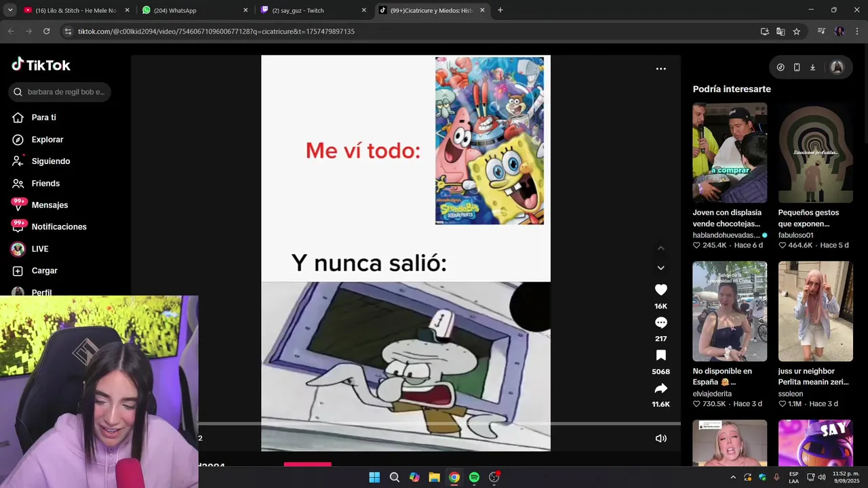868x488 pixels.
Task: Close the Twitch tab
Action: (363, 10)
